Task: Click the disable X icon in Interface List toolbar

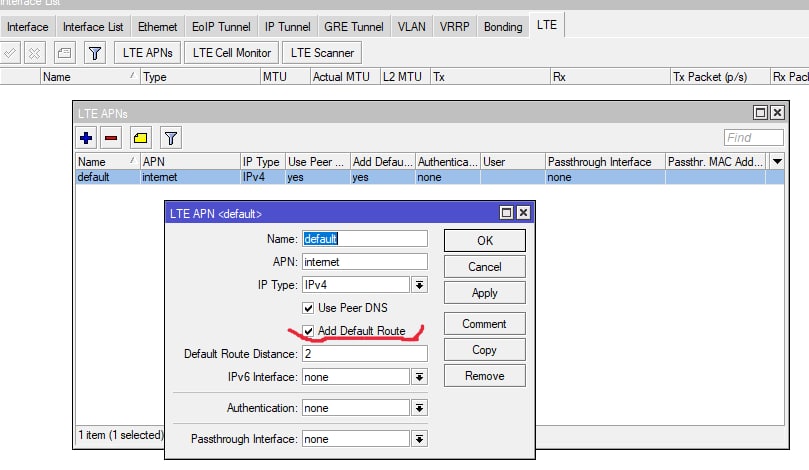Action: tap(35, 53)
